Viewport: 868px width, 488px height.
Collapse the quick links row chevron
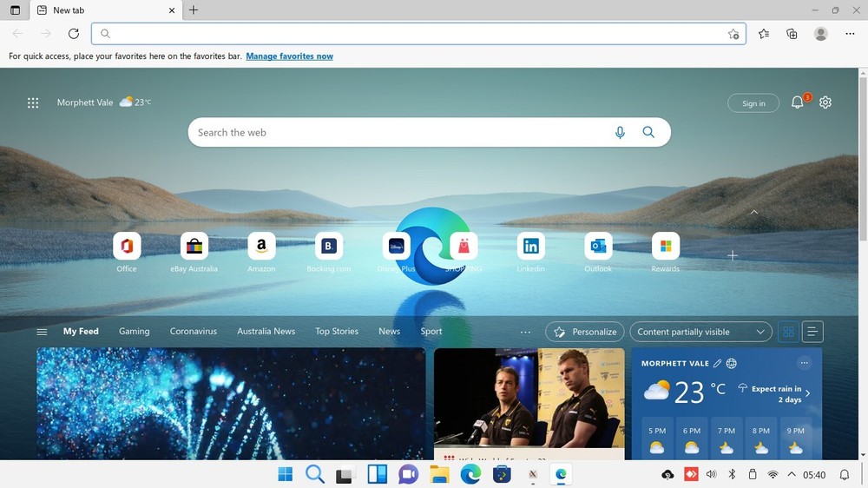click(753, 212)
